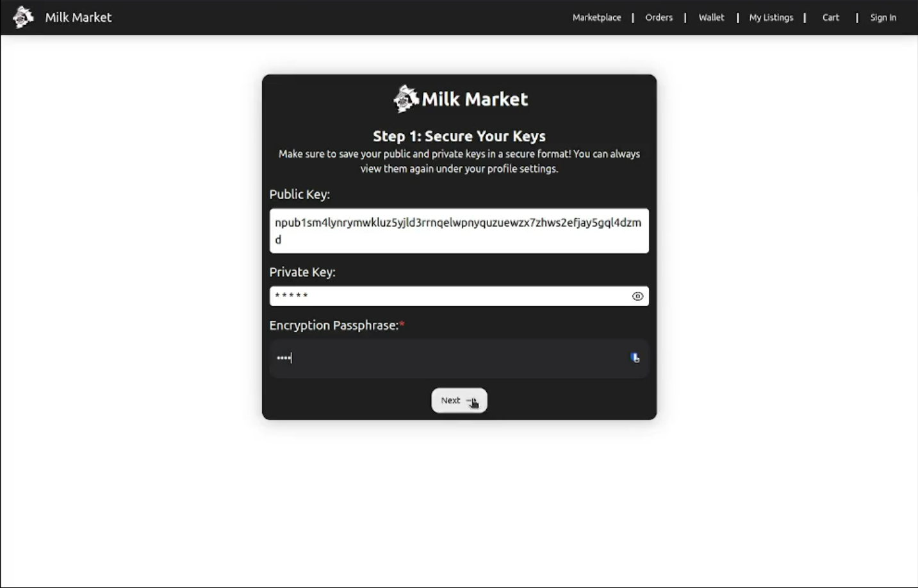Go to the Orders page

659,17
